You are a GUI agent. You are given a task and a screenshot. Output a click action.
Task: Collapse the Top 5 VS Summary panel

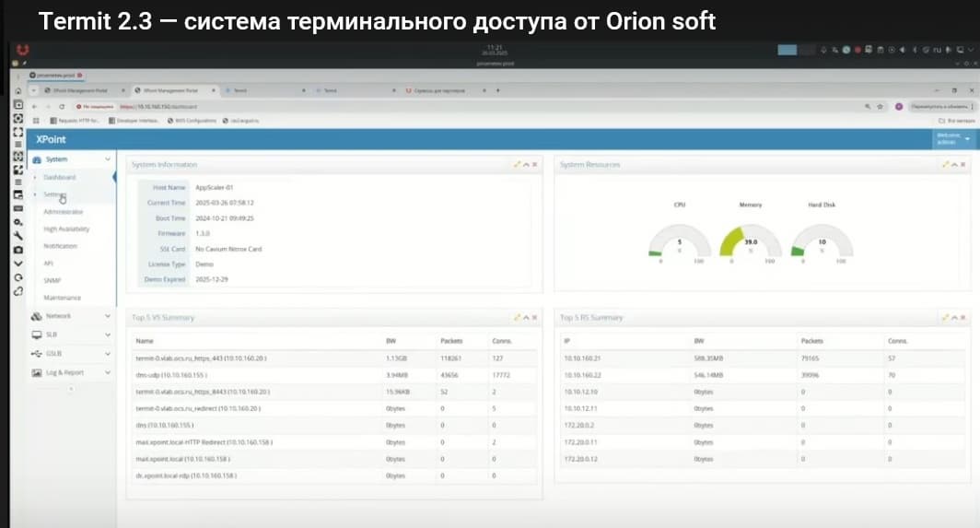(526, 317)
